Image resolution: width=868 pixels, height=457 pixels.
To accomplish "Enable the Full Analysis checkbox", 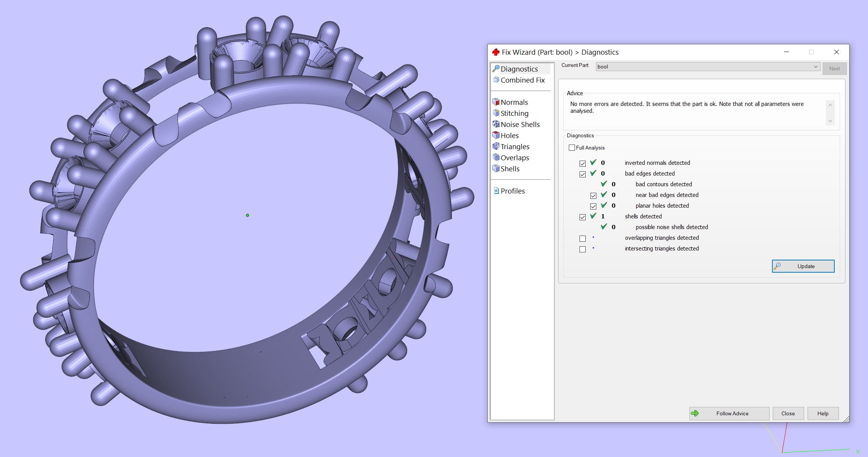I will pos(572,148).
